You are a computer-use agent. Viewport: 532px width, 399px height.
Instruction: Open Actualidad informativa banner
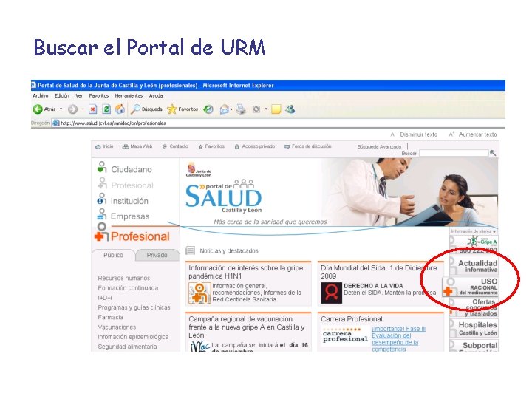click(x=474, y=266)
